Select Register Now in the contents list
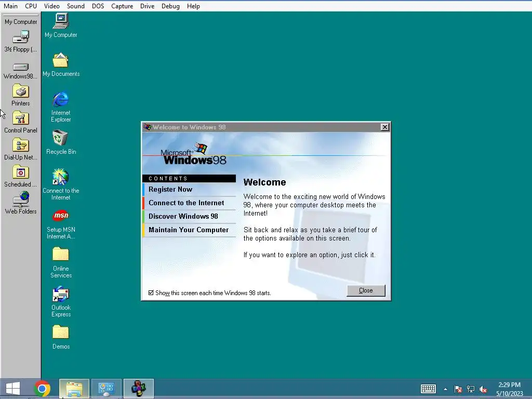Screen dimensions: 532x399 point(189,189)
